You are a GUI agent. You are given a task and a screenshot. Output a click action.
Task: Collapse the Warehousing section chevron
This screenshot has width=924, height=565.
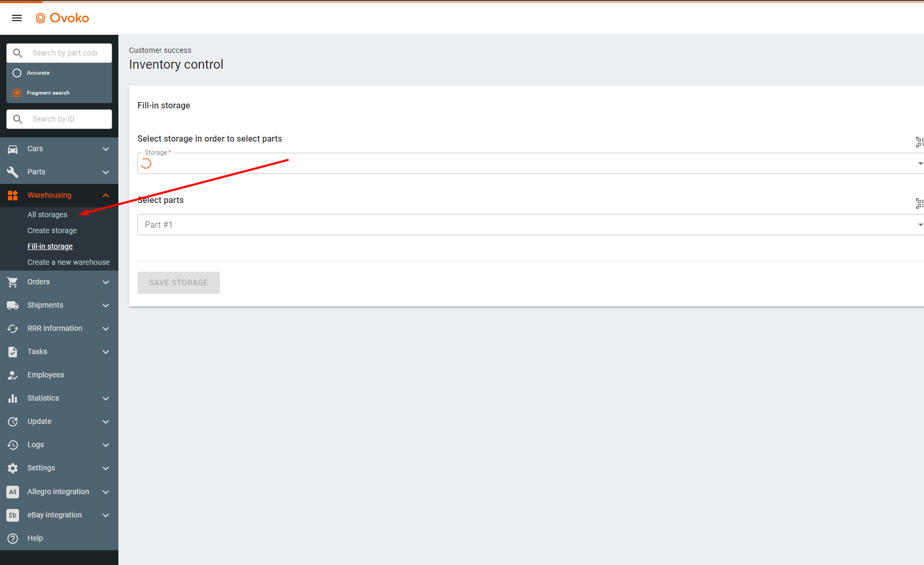point(106,196)
